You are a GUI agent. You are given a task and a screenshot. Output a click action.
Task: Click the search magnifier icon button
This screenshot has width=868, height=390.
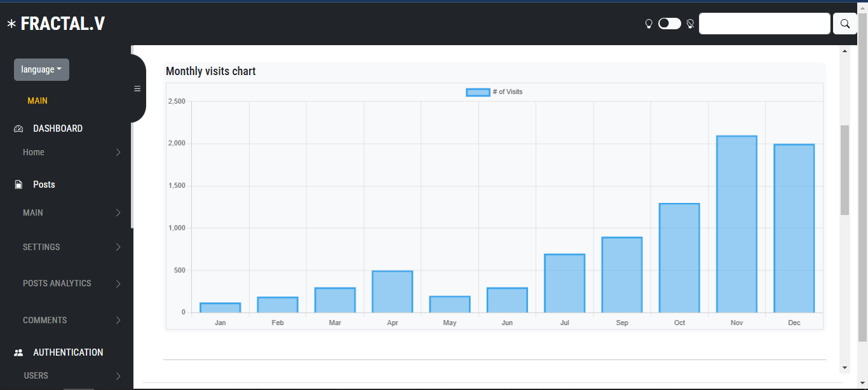(x=844, y=24)
